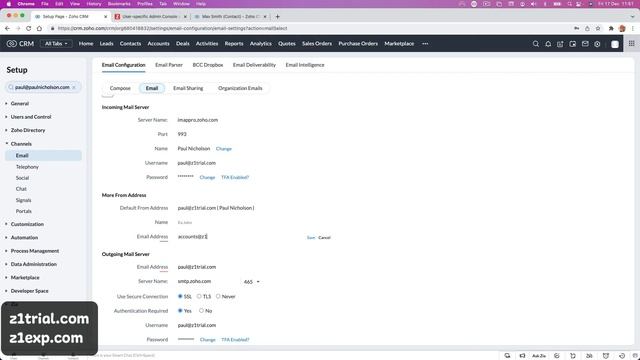Screen dimensions: 640x360
Task: Select Never for secure connection
Action: click(x=218, y=296)
